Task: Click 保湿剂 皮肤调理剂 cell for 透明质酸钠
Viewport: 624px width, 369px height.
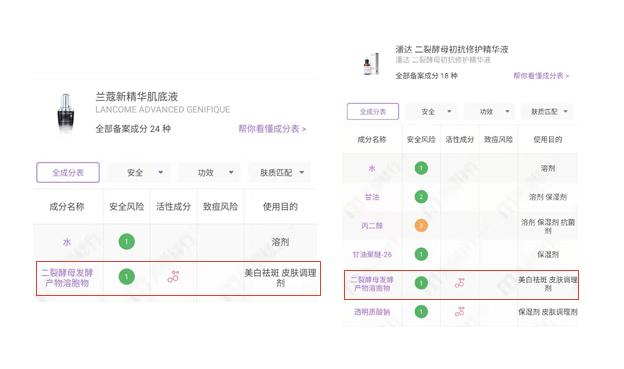Action: coord(548,312)
